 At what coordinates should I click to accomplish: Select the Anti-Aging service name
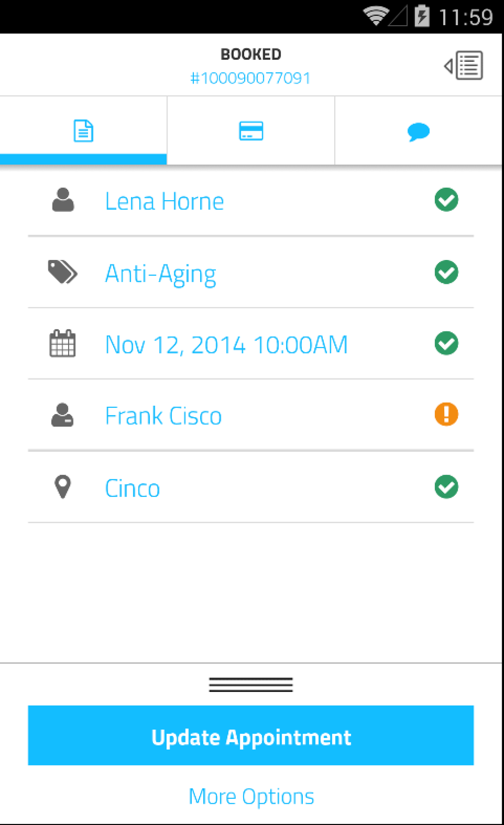pyautogui.click(x=161, y=273)
